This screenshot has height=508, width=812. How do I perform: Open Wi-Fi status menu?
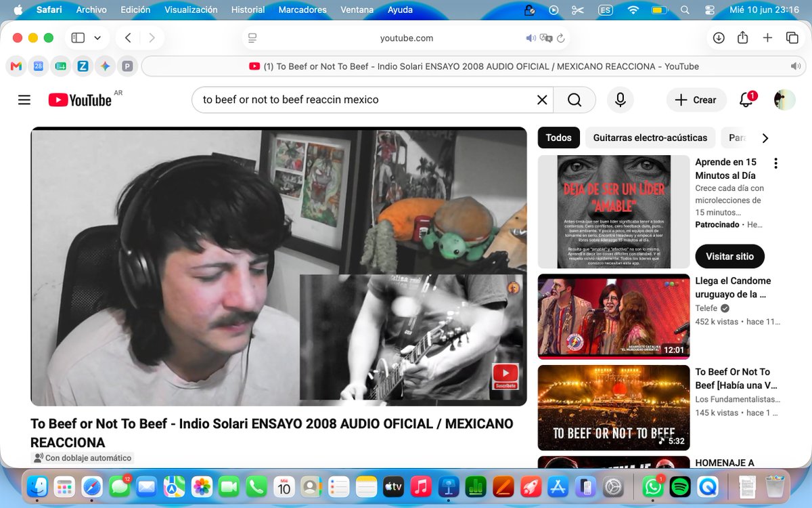point(633,10)
